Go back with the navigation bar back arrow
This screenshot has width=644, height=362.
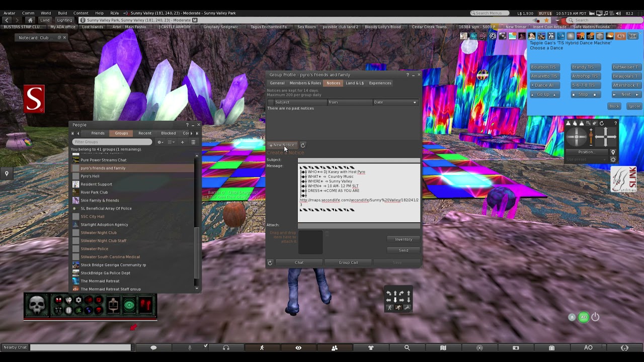7,20
